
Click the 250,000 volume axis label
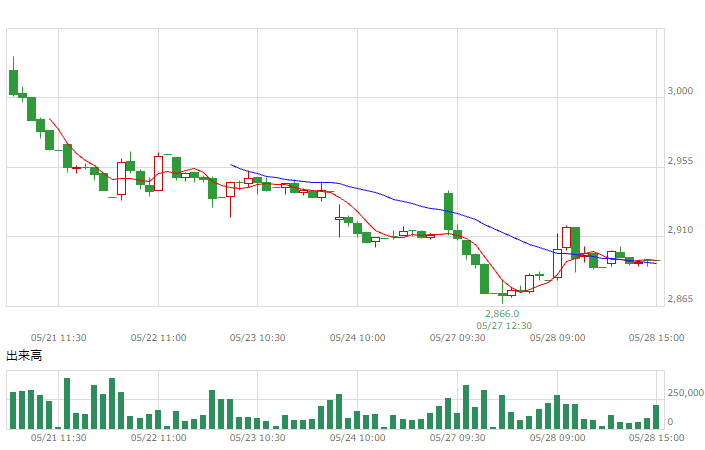pyautogui.click(x=685, y=393)
